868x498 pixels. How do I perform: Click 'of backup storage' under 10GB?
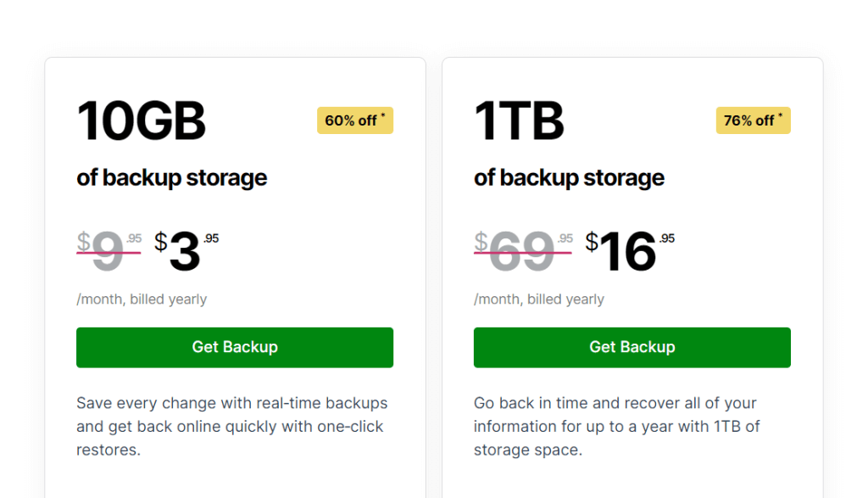(x=172, y=177)
